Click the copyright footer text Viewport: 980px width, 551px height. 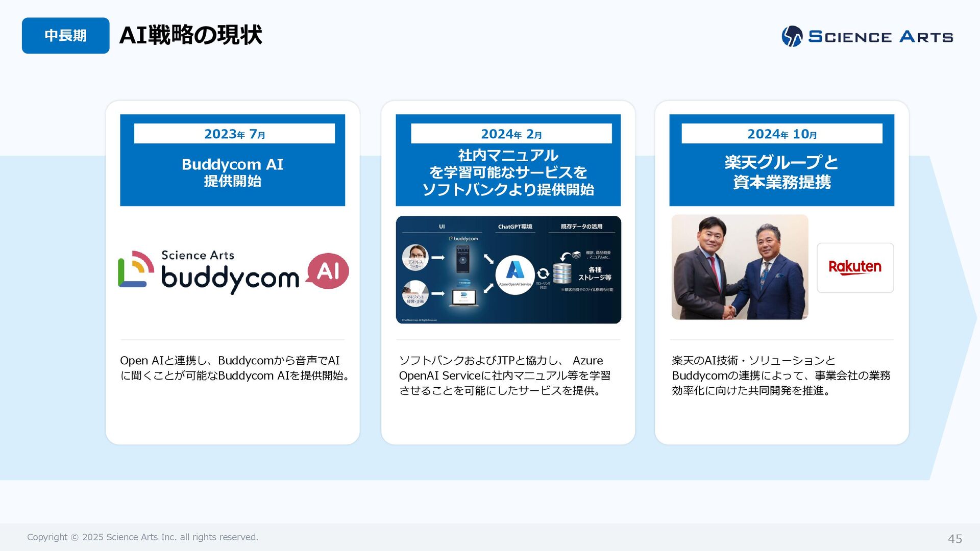pyautogui.click(x=142, y=537)
